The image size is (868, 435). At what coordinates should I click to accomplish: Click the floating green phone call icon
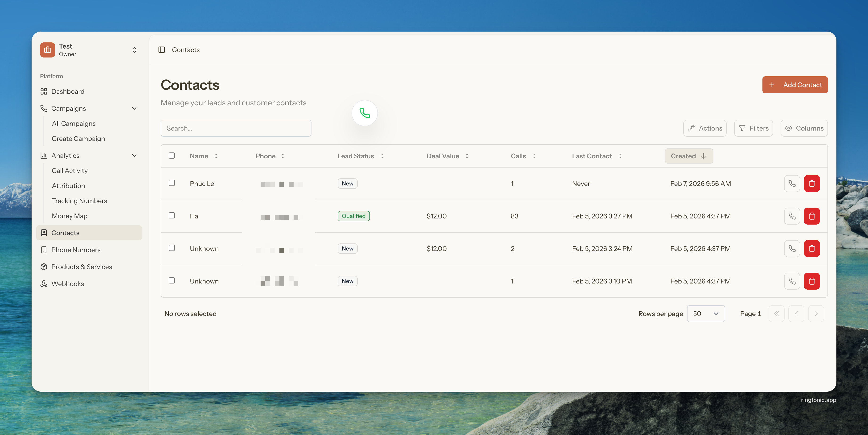pos(364,113)
